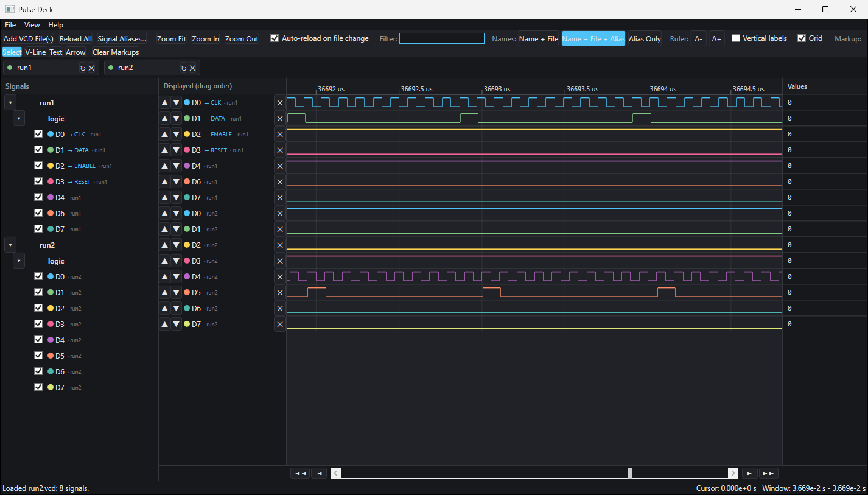Remove D7 run2 waveform row

tap(280, 325)
